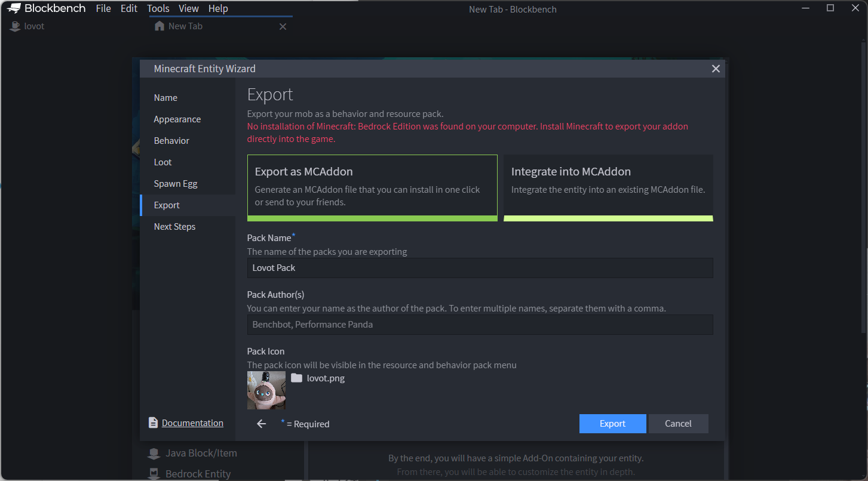
Task: Click the lovot tab model icon
Action: (15, 26)
